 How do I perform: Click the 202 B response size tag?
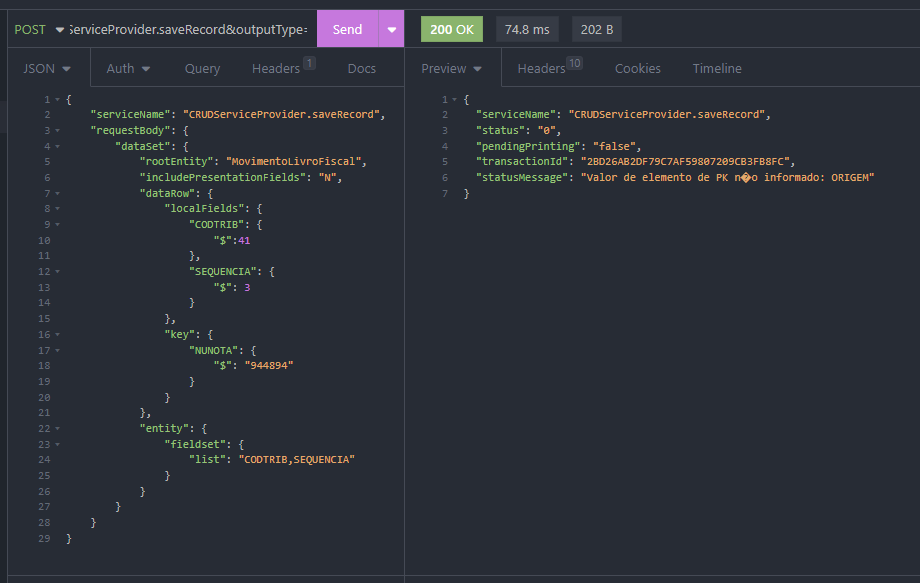pos(597,30)
